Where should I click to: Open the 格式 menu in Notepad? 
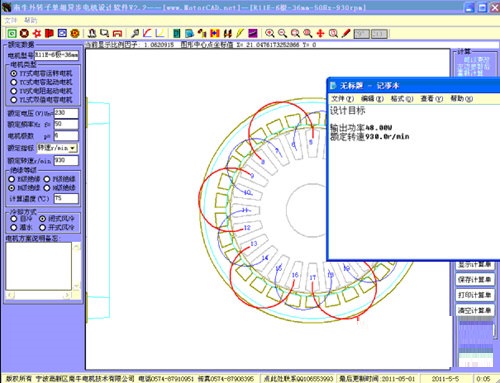click(402, 99)
